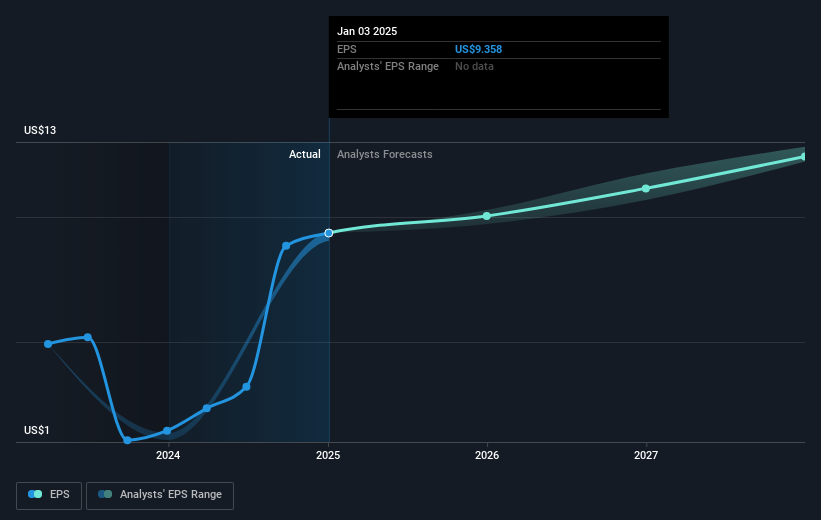The height and width of the screenshot is (520, 821).
Task: Click the first EPS data point on the left
Action: coord(48,344)
